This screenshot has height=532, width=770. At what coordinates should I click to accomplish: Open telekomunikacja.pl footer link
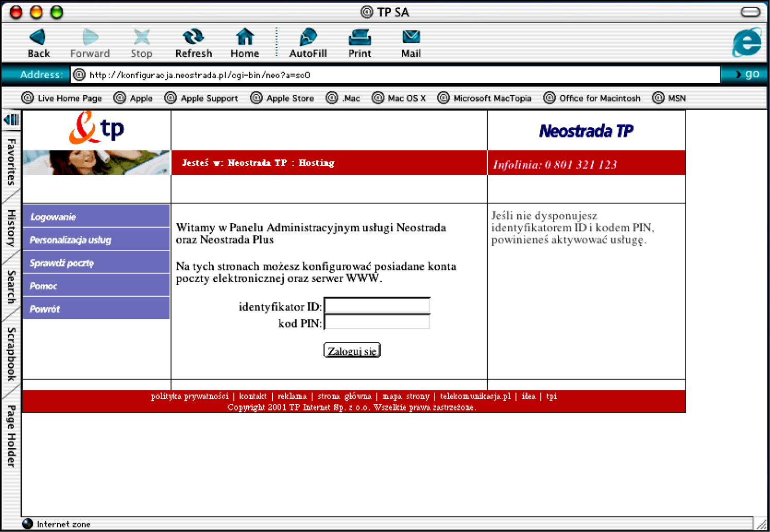tap(475, 396)
